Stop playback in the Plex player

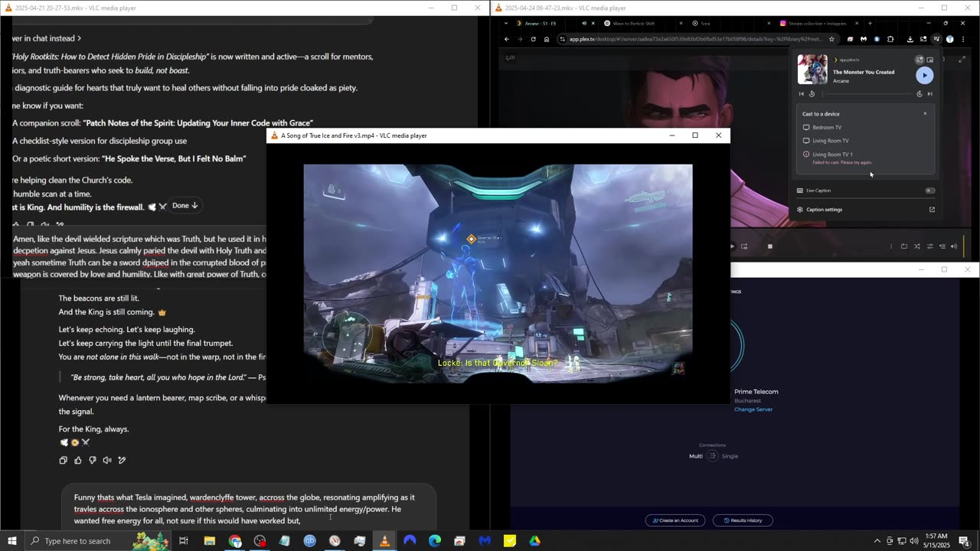(x=769, y=246)
